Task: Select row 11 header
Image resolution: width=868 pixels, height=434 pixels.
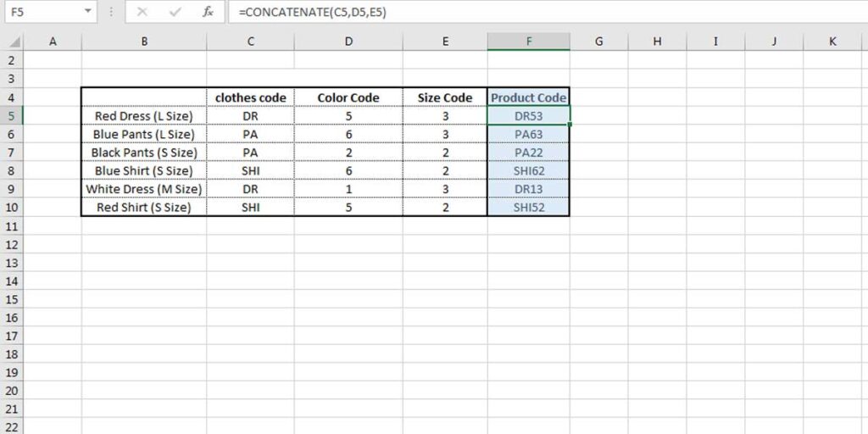Action: pyautogui.click(x=12, y=225)
